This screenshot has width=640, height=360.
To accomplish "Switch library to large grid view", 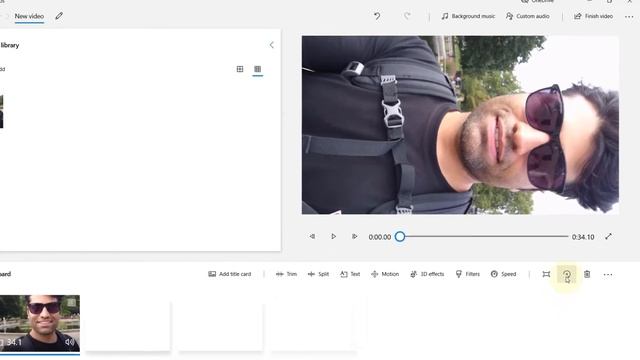I will point(240,69).
